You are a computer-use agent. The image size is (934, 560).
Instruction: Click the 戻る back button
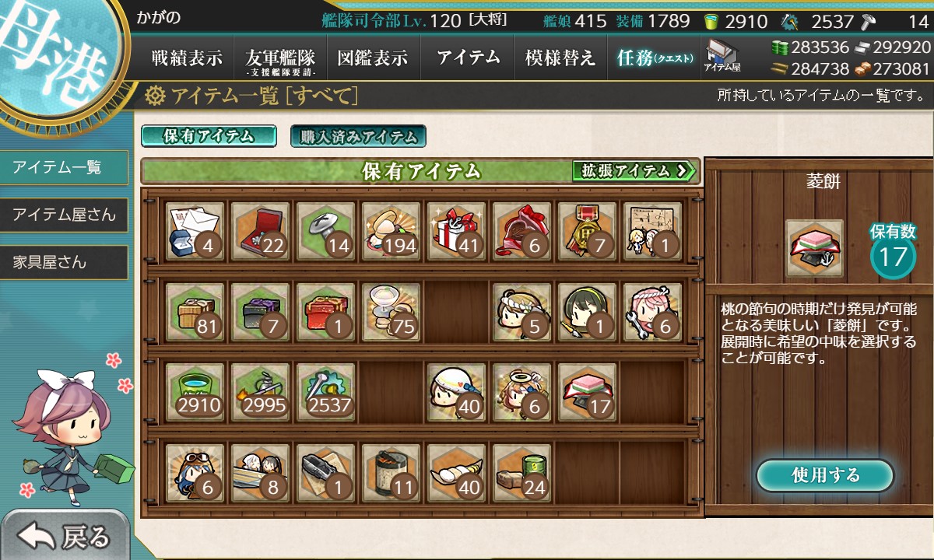coord(66,535)
